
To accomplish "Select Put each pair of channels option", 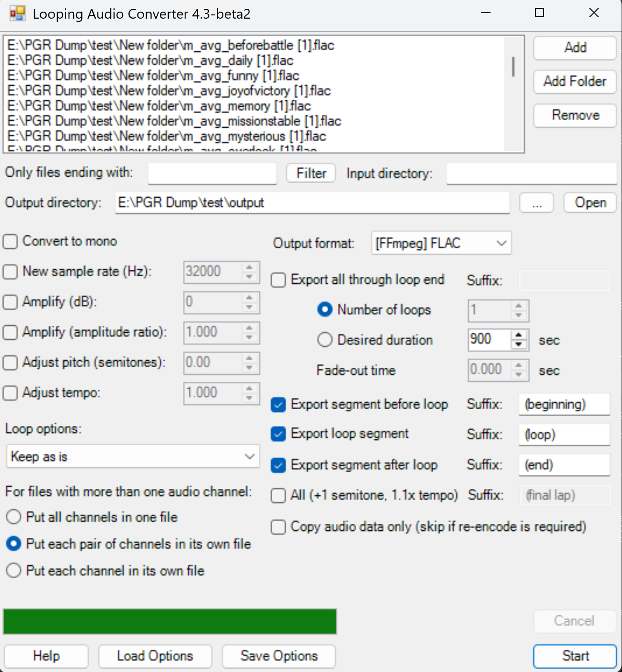I will pyautogui.click(x=14, y=544).
